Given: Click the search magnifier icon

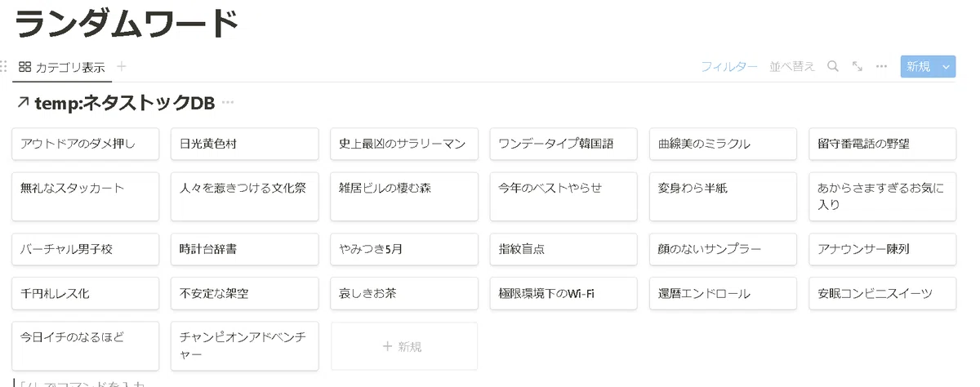Looking at the screenshot, I should click(833, 67).
